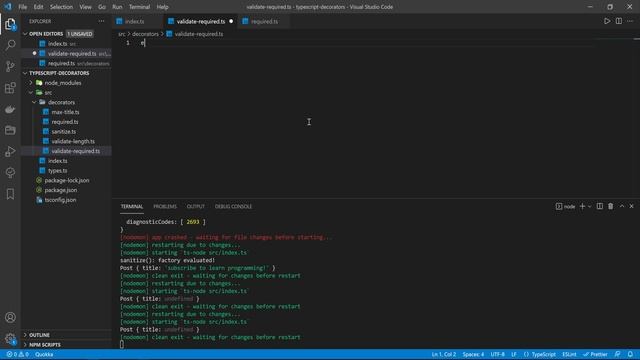
Task: Open feedback icon in status bar
Action: pos(618,354)
